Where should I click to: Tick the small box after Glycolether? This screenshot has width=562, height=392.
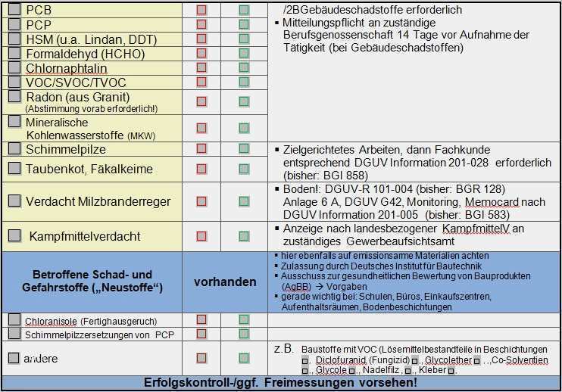[x=476, y=361]
